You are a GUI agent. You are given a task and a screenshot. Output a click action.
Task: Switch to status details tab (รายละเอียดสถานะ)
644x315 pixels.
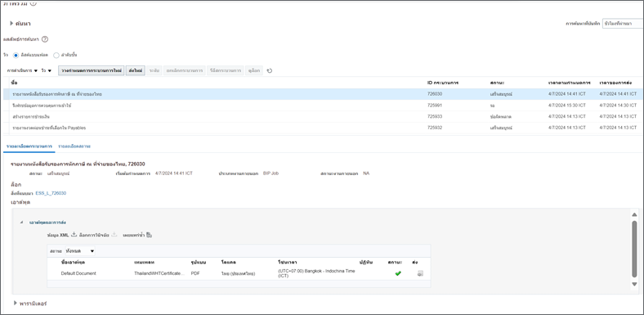click(x=74, y=146)
